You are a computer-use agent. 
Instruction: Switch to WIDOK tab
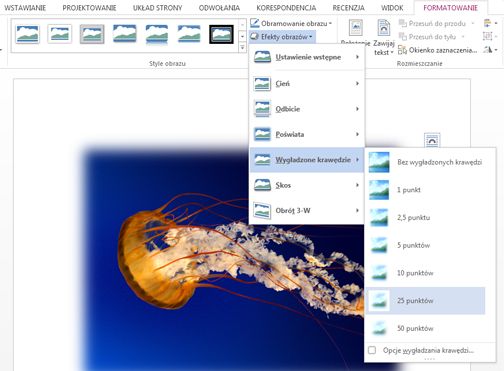click(392, 8)
